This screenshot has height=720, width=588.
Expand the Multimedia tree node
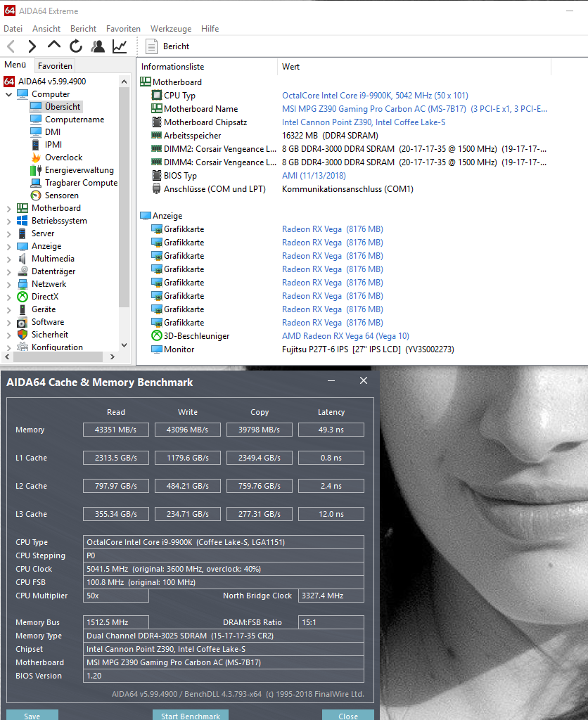pyautogui.click(x=8, y=259)
